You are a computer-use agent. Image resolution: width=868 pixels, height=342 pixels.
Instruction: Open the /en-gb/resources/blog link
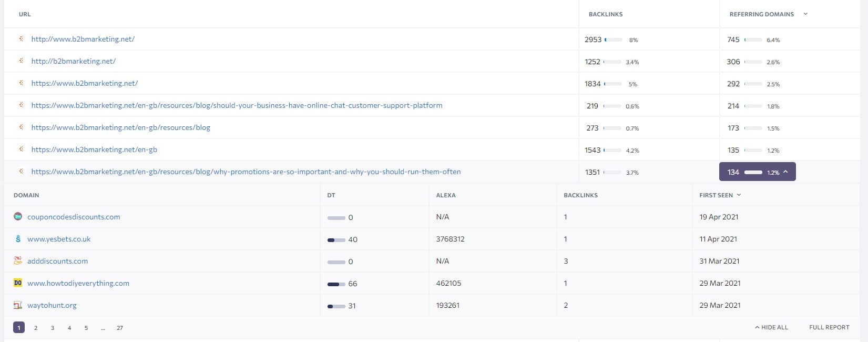[121, 127]
